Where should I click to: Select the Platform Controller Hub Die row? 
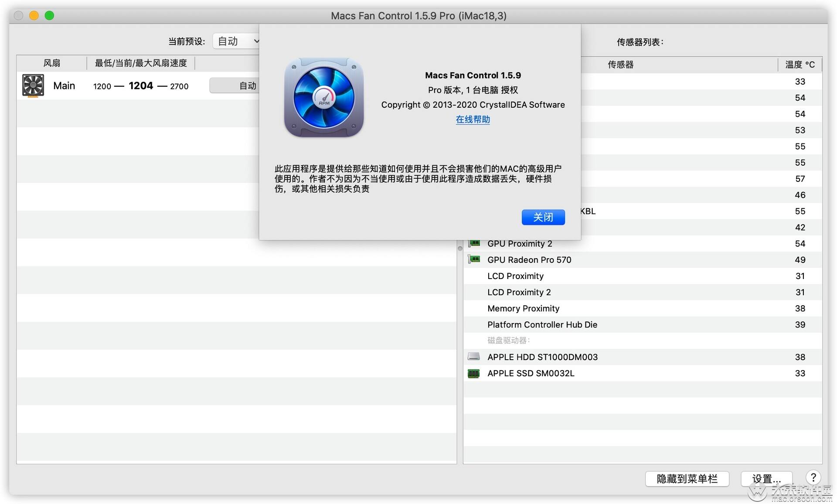[x=643, y=324]
